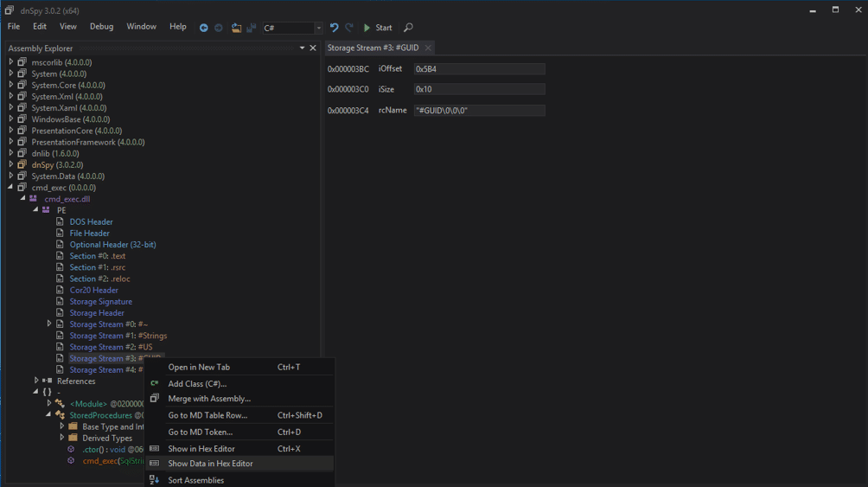Expand the References node
Viewport: 868px width, 487px height.
coord(36,381)
